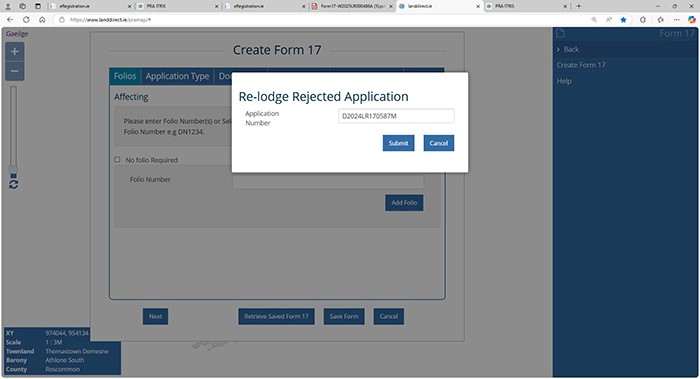Click the XY coordinates value

pyautogui.click(x=67, y=333)
